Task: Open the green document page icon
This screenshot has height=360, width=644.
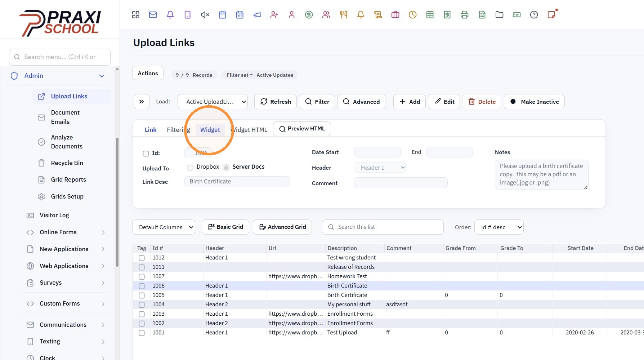Action: (482, 15)
